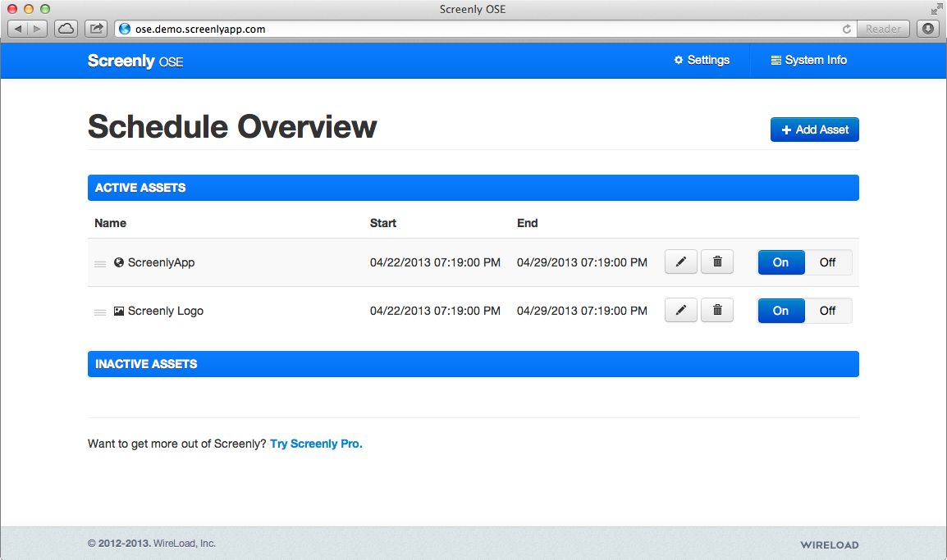
Task: Delete ScreenlyApp with the trash icon
Action: [717, 262]
